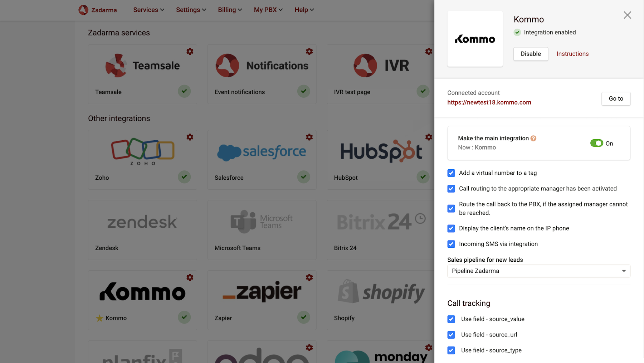Uncheck Incoming SMS via integration
The height and width of the screenshot is (363, 644).
pyautogui.click(x=452, y=244)
